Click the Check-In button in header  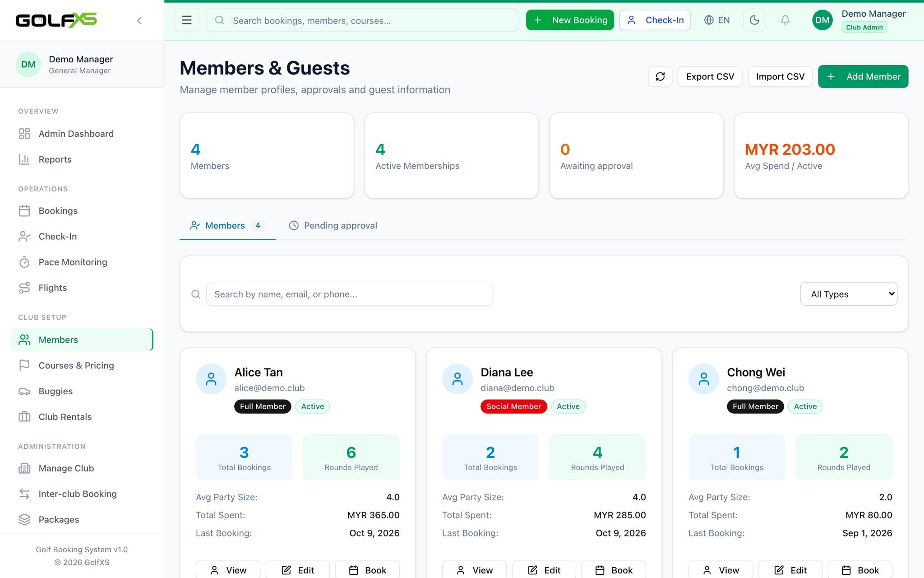[655, 20]
